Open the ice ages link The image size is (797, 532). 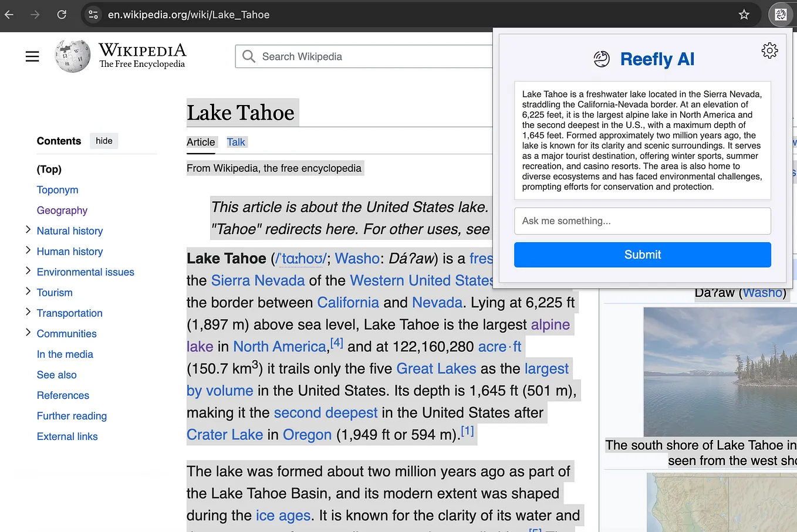coord(283,516)
